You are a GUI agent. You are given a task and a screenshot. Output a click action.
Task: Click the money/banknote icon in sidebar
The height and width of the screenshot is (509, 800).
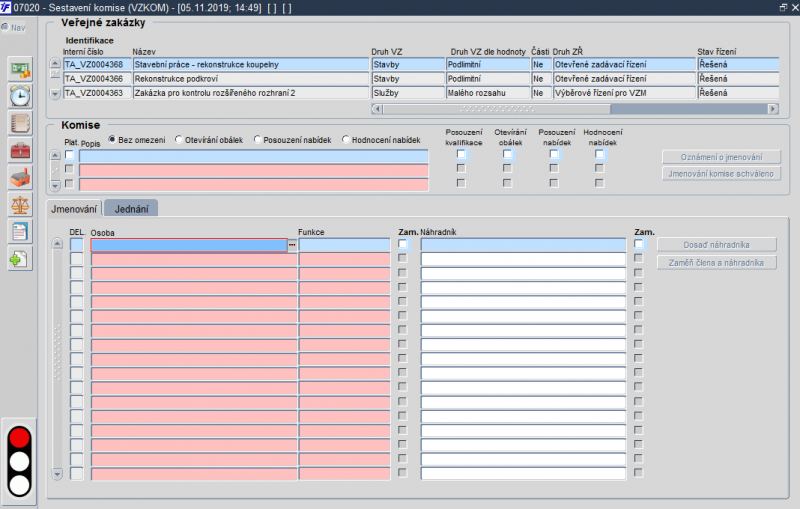click(19, 69)
